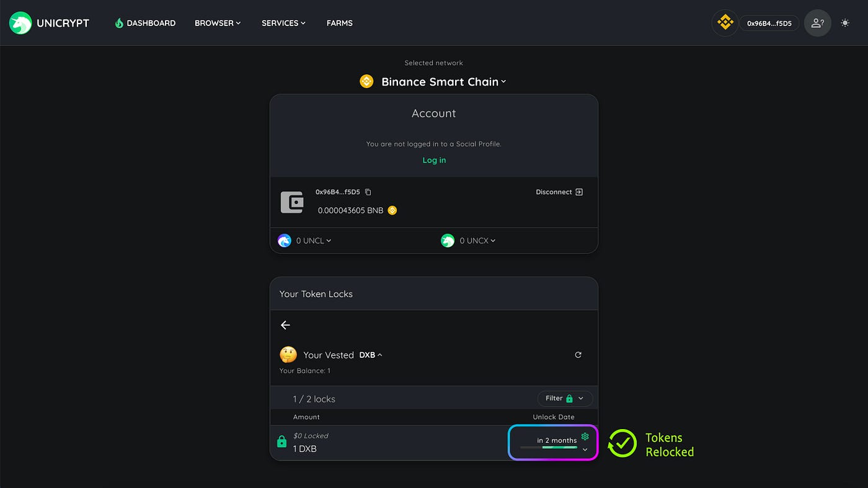
Task: Collapse the DXB token selector
Action: (x=371, y=355)
